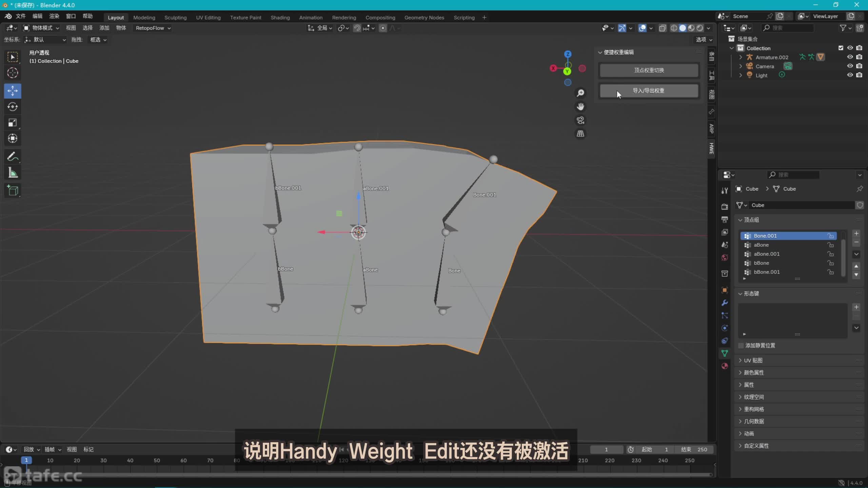Viewport: 868px width, 488px height.
Task: Select the Rotate tool in toolbar
Action: coord(13,107)
